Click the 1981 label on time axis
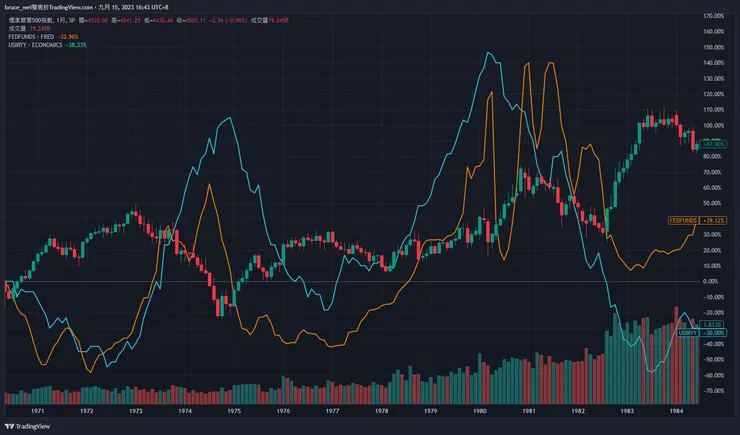The height and width of the screenshot is (435, 740). click(x=529, y=411)
